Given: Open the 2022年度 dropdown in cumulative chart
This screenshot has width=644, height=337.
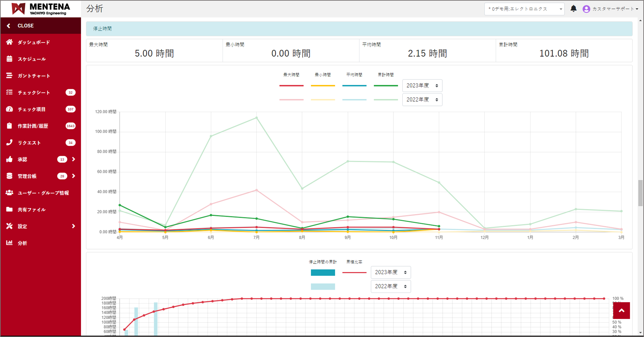Looking at the screenshot, I should click(391, 287).
